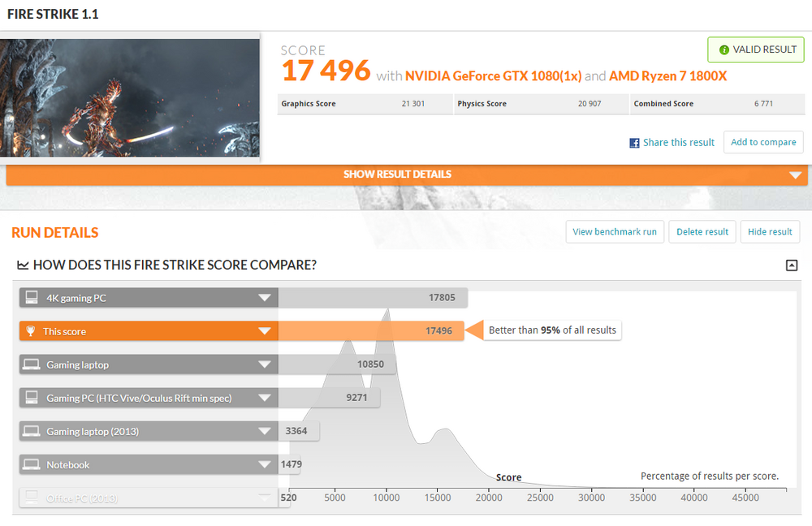The width and height of the screenshot is (812, 526).
Task: Expand the This score dropdown arrow
Action: 265,331
